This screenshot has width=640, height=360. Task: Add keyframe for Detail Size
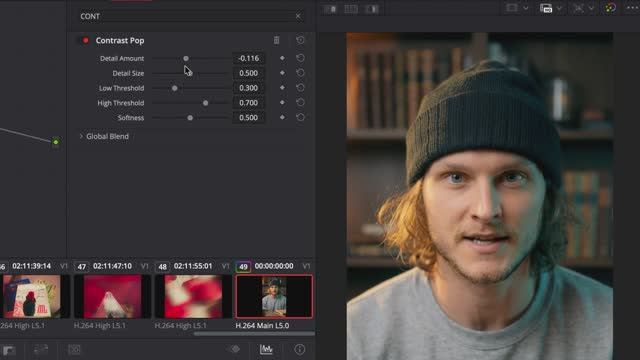282,73
